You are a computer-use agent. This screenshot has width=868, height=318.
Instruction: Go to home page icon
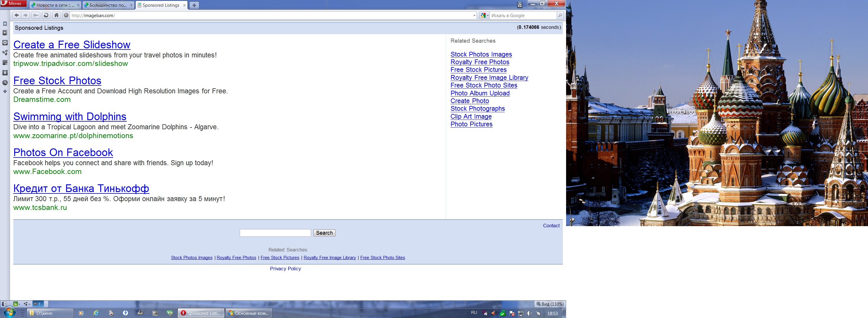click(x=56, y=15)
